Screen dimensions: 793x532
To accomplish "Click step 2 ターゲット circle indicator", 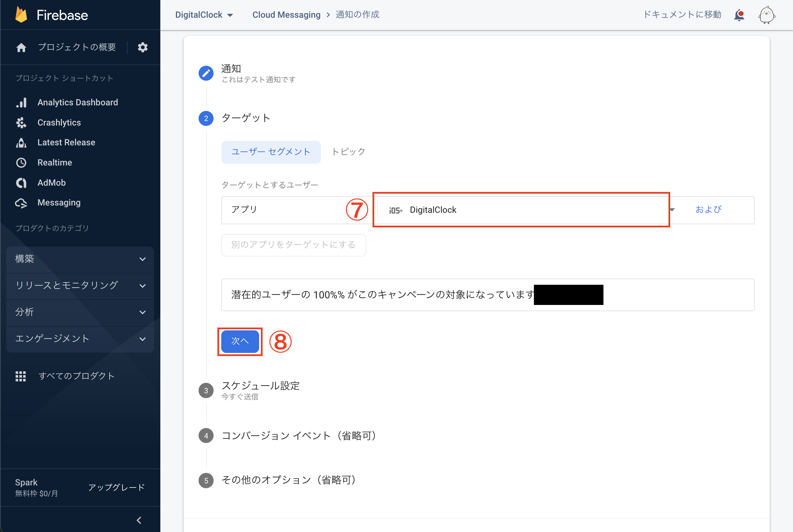I will 206,118.
